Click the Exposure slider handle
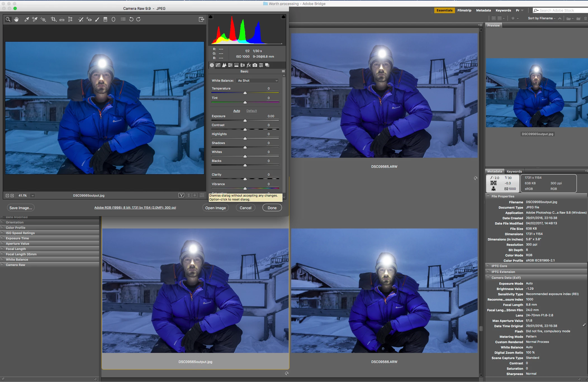Image resolution: width=588 pixels, height=382 pixels. click(x=245, y=121)
